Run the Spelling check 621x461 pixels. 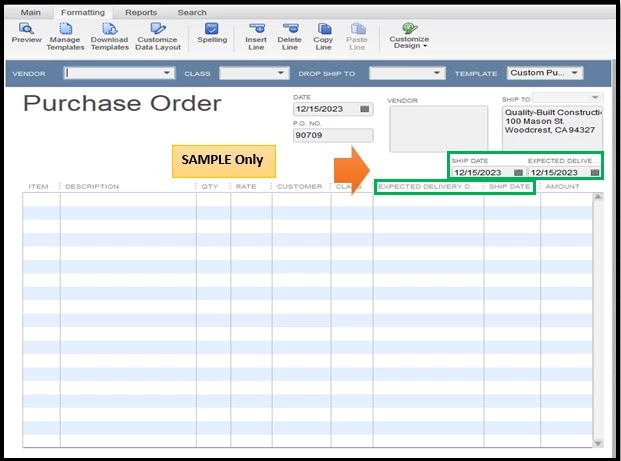[x=212, y=33]
